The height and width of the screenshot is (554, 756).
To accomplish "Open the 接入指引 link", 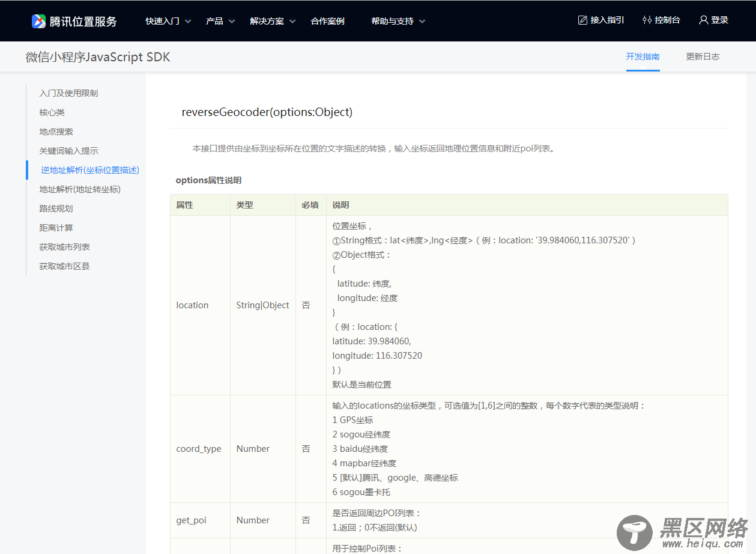I will click(608, 20).
